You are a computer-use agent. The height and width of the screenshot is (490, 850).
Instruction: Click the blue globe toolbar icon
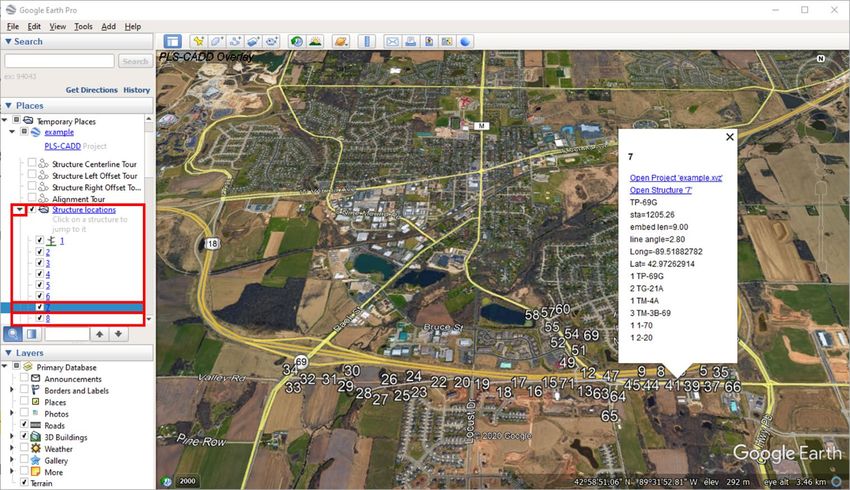pyautogui.click(x=466, y=41)
